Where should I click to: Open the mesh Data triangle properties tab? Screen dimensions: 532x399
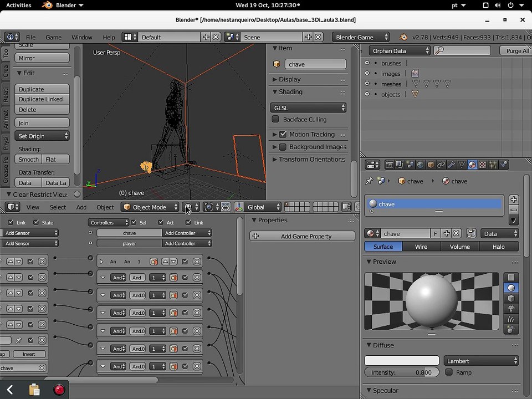462,165
